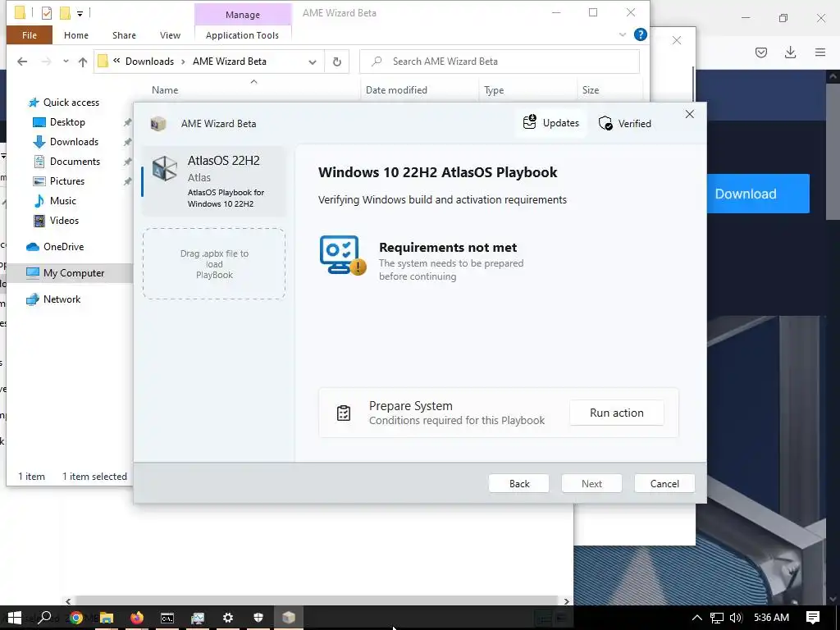The height and width of the screenshot is (630, 840).
Task: Open Windows Start menu
Action: tap(15, 617)
